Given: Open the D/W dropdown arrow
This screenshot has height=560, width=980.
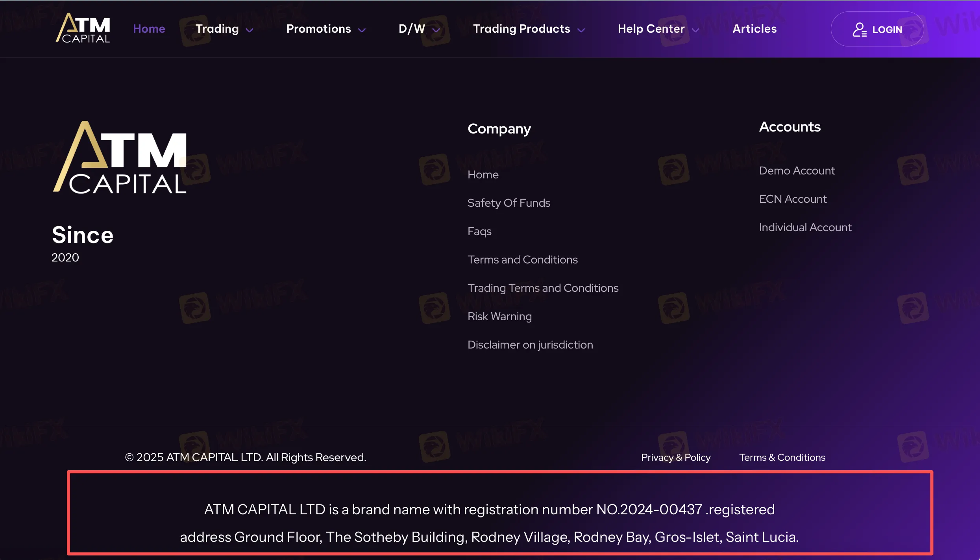Looking at the screenshot, I should [x=436, y=30].
